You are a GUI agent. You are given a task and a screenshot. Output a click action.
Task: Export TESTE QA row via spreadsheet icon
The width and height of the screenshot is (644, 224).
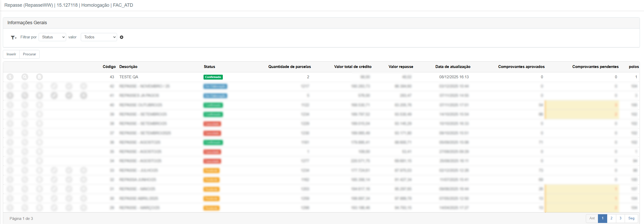coord(39,77)
